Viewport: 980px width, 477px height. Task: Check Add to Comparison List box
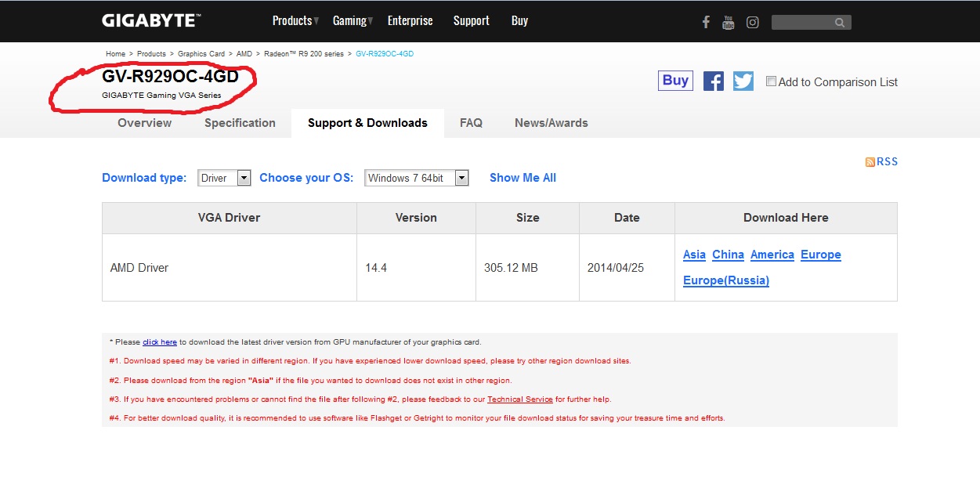(771, 81)
